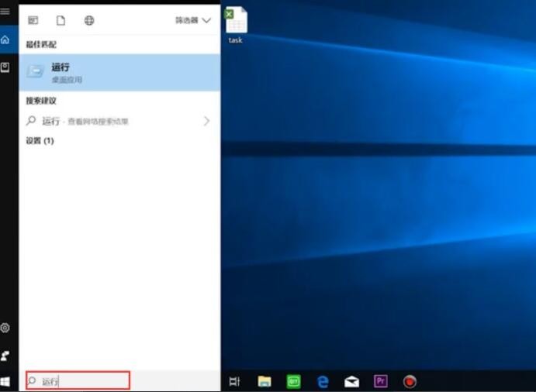Viewport: 536px width, 392px height.
Task: Filter results by Apps icon
Action: pos(33,20)
